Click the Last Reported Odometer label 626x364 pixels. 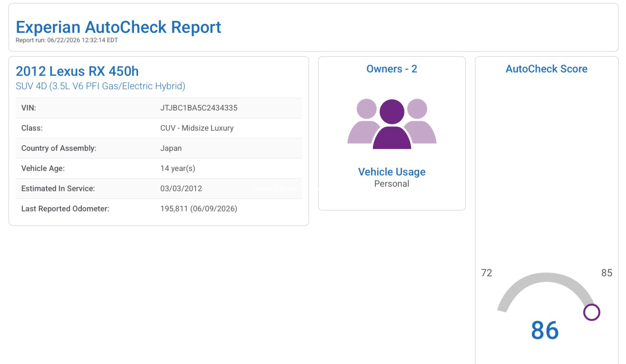coord(65,209)
